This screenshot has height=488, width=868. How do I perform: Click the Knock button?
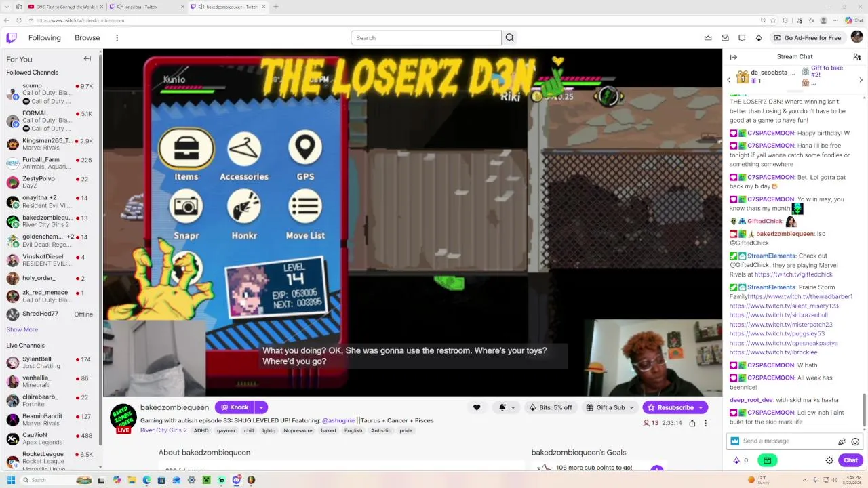[235, 407]
